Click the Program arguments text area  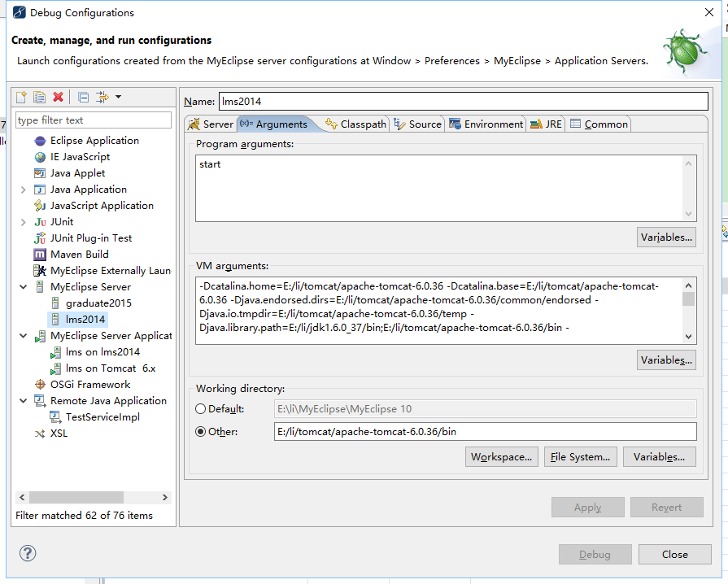click(x=439, y=188)
